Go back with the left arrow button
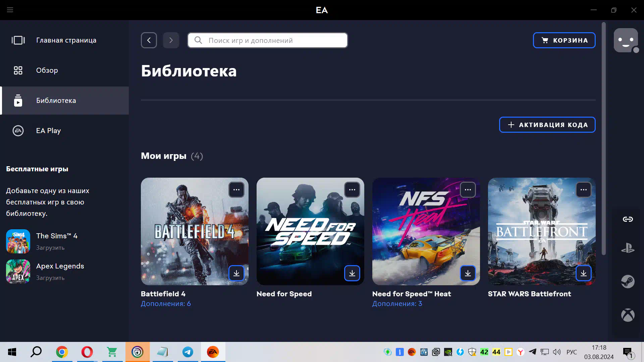 pyautogui.click(x=149, y=40)
